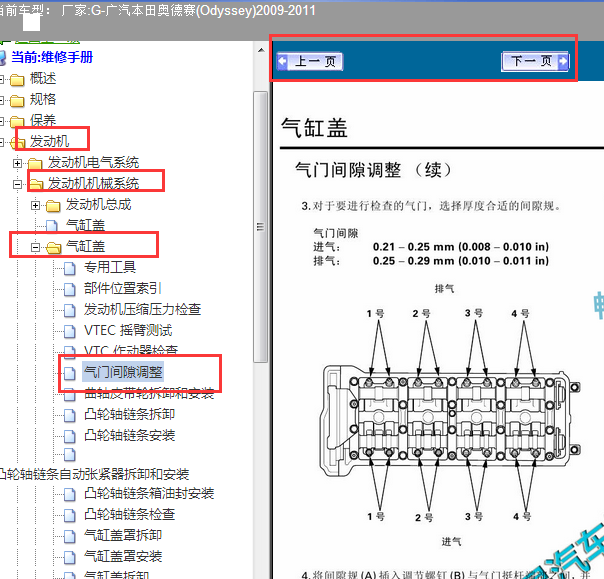Viewport: 604px width, 579px height.
Task: Open 气缸盖罩拆卸 page
Action: tap(123, 535)
